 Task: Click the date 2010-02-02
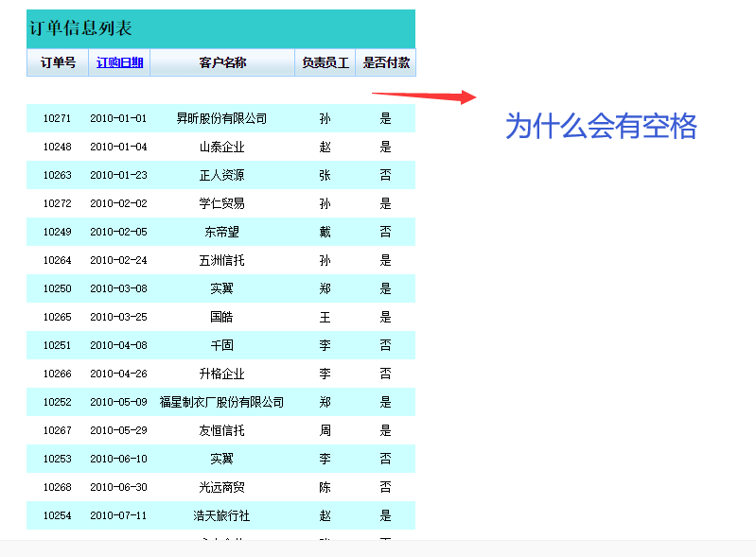click(118, 204)
